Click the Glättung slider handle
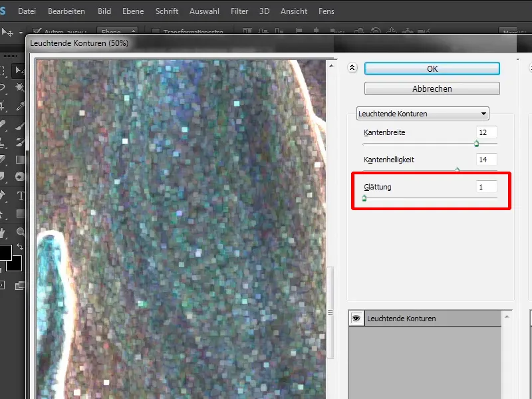The height and width of the screenshot is (399, 532). 364,198
